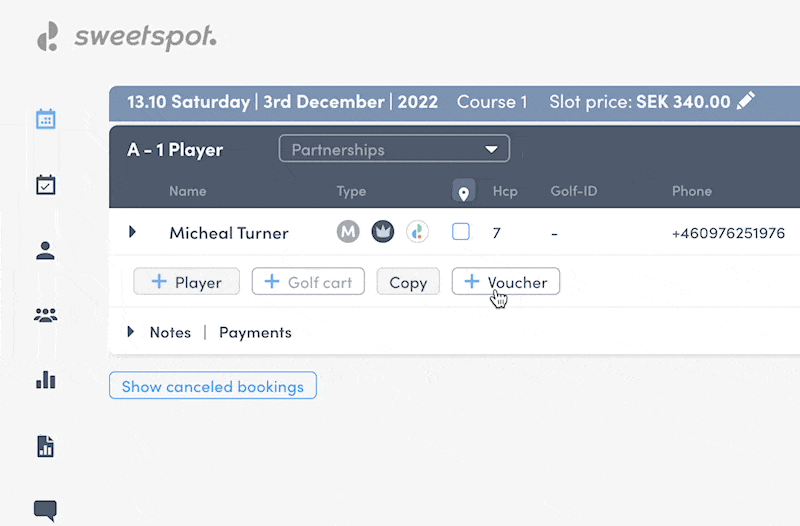The width and height of the screenshot is (800, 526).
Task: Click Show canceled bookings button
Action: [x=213, y=386]
